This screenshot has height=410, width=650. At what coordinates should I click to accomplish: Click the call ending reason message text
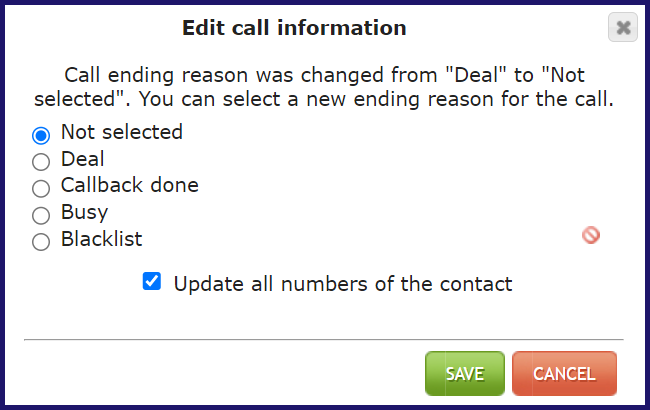pos(324,87)
